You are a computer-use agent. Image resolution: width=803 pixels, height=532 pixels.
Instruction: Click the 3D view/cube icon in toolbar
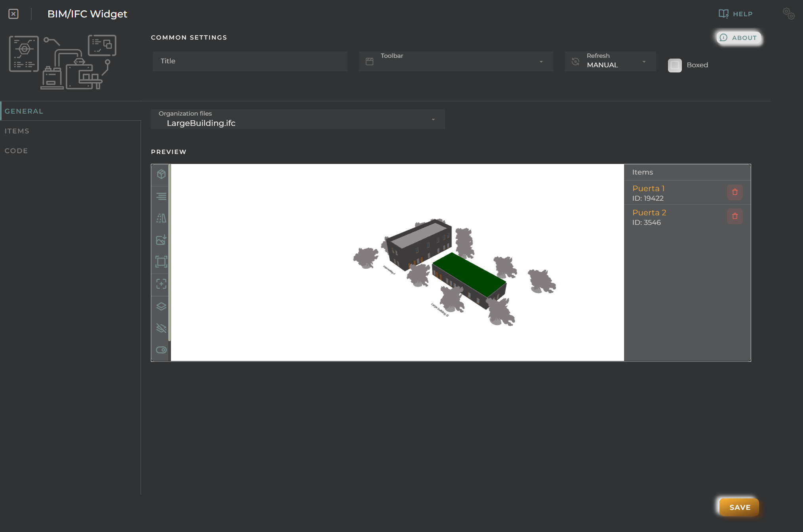click(x=161, y=175)
